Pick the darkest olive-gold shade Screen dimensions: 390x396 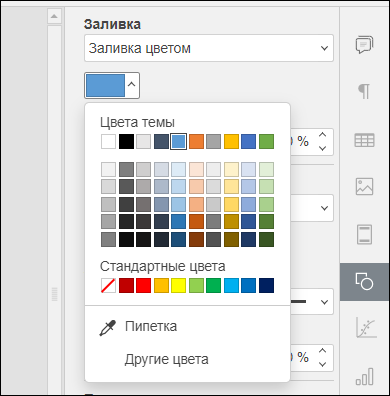[x=231, y=239]
